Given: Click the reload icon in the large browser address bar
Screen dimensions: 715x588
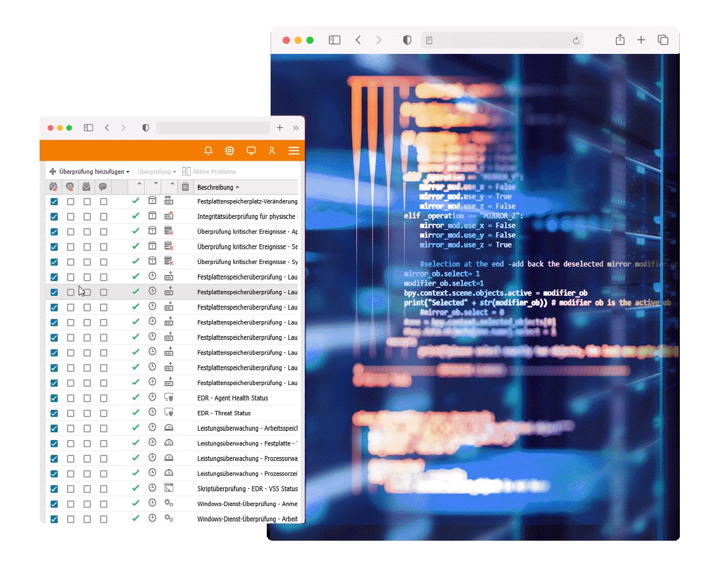Looking at the screenshot, I should [576, 41].
